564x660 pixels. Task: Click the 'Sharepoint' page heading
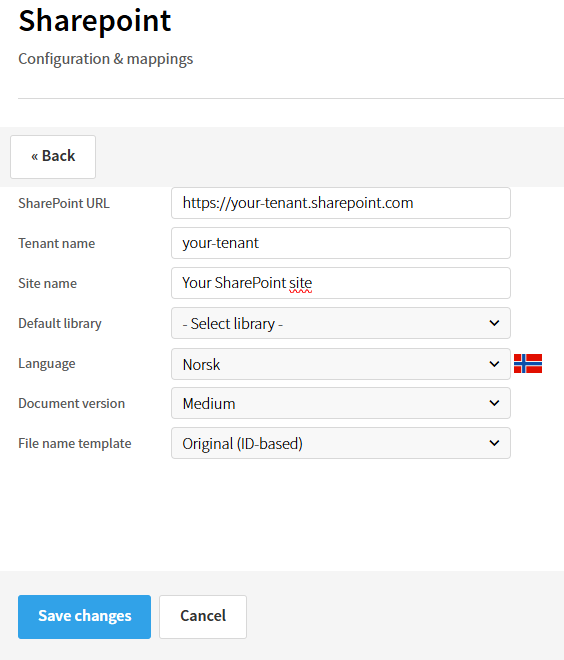tap(95, 21)
